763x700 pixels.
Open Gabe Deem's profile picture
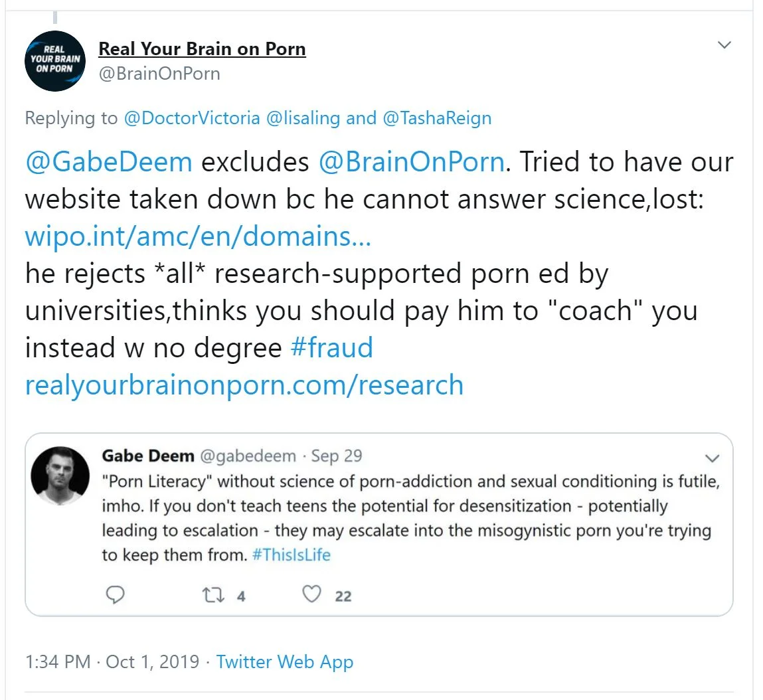[60, 476]
